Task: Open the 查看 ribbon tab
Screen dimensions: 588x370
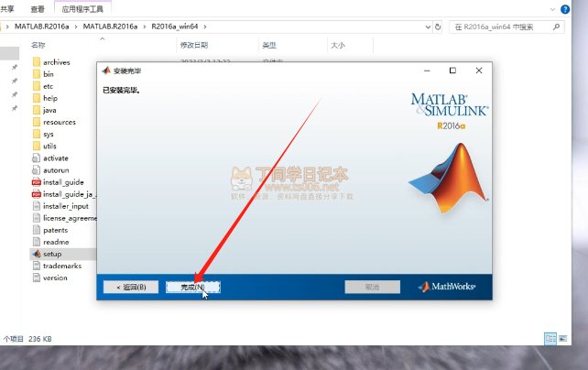Action: point(38,9)
